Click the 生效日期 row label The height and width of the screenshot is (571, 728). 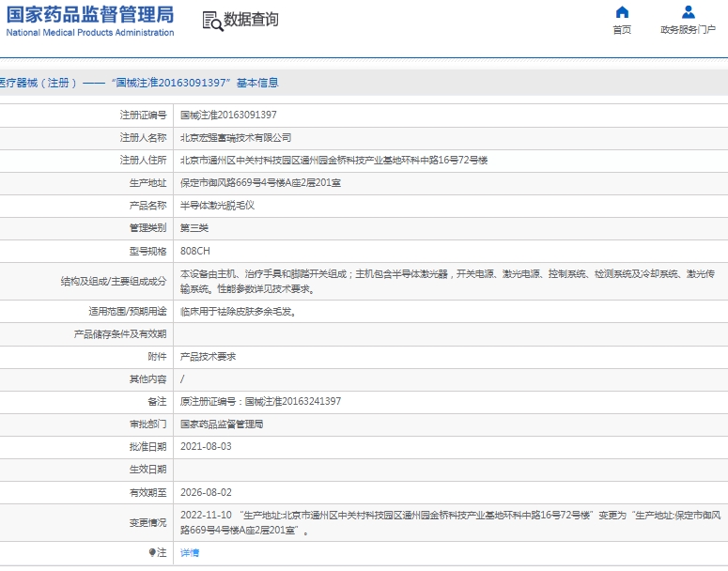point(147,470)
